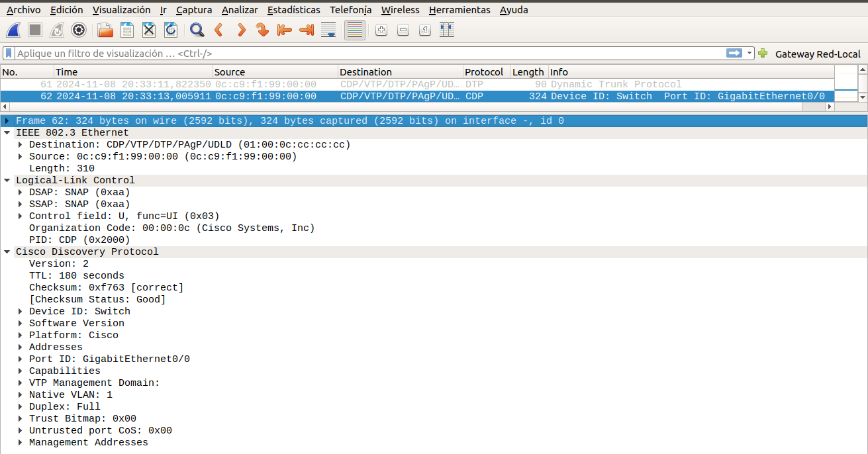Screen dimensions: 868x454
Task: Open the Captura menu
Action: (x=194, y=10)
